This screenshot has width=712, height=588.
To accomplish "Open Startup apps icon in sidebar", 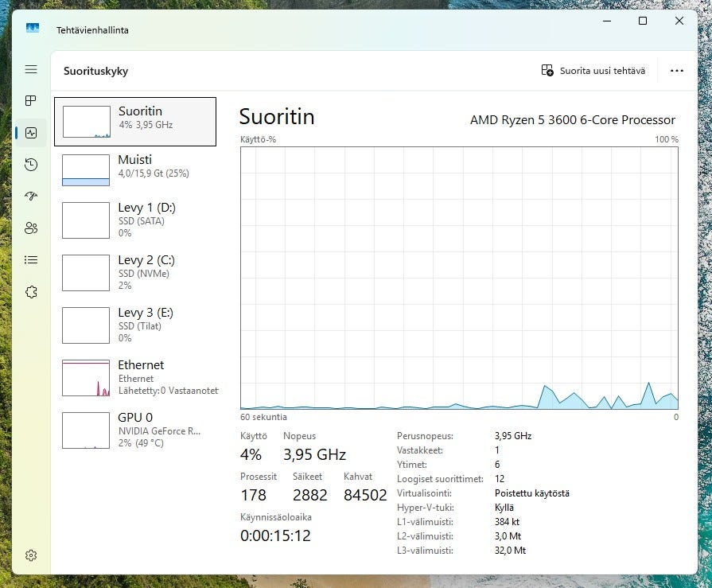I will (x=31, y=197).
